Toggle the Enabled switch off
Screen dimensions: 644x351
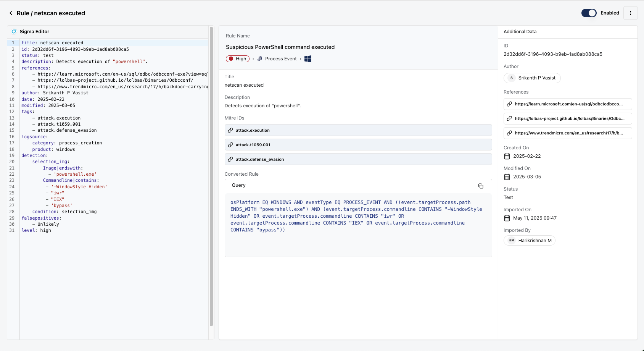tap(589, 13)
